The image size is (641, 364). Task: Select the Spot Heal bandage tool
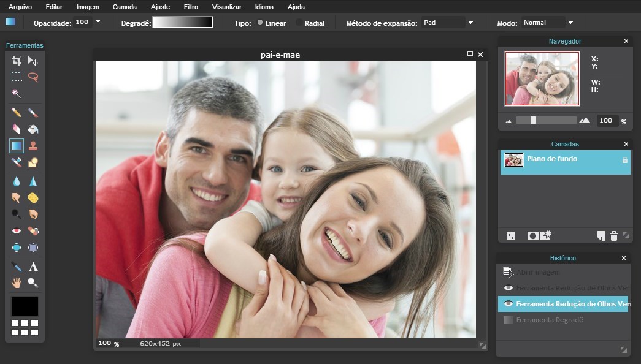click(33, 231)
